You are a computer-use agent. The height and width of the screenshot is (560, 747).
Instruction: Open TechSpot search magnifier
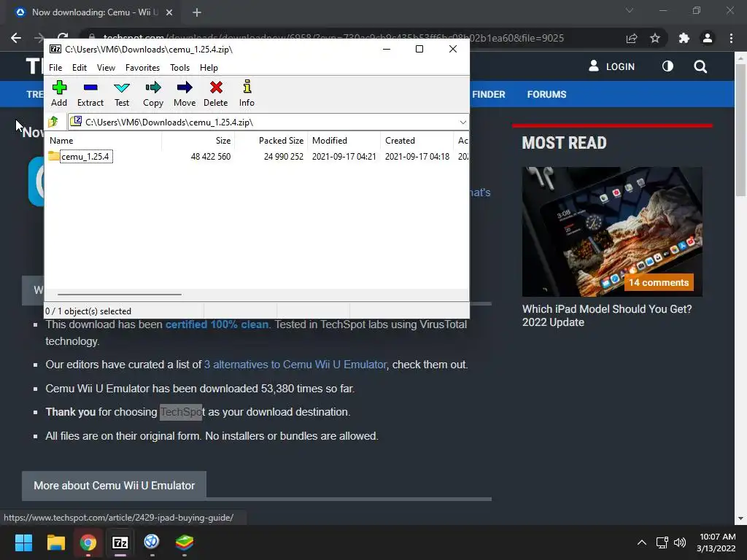(x=700, y=66)
